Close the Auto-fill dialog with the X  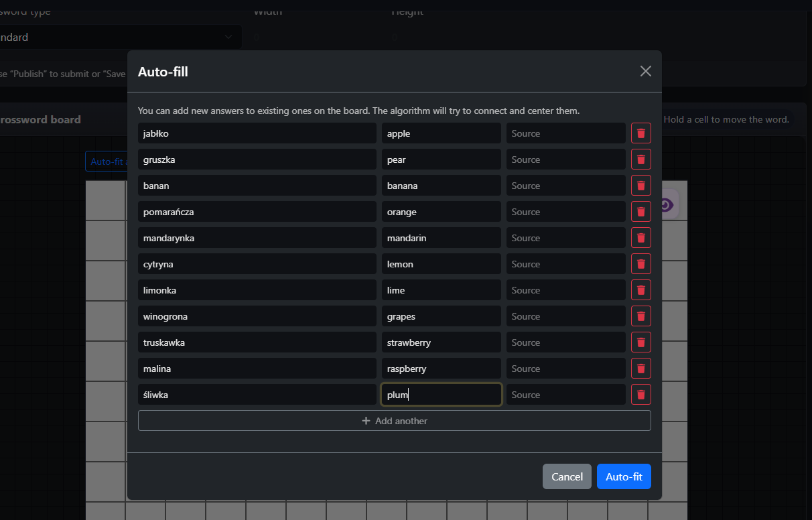click(645, 70)
